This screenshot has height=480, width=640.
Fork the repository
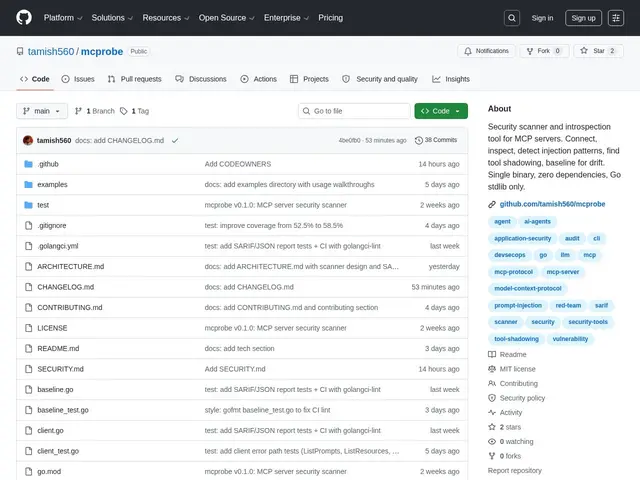pyautogui.click(x=544, y=51)
